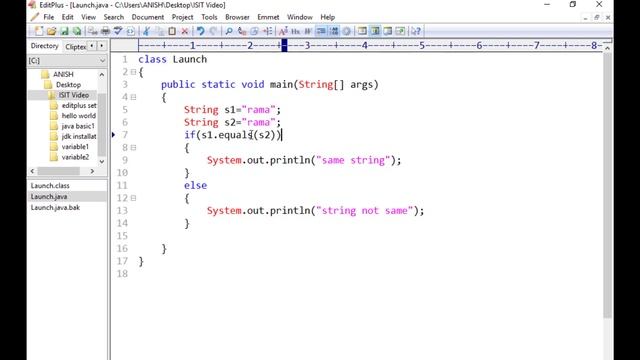Click the red X Delete icon
This screenshot has width=640, height=360.
pyautogui.click(x=184, y=31)
